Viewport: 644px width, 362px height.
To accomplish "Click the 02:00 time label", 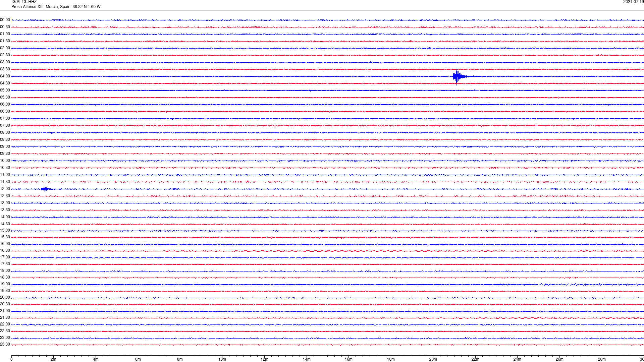I will point(5,48).
